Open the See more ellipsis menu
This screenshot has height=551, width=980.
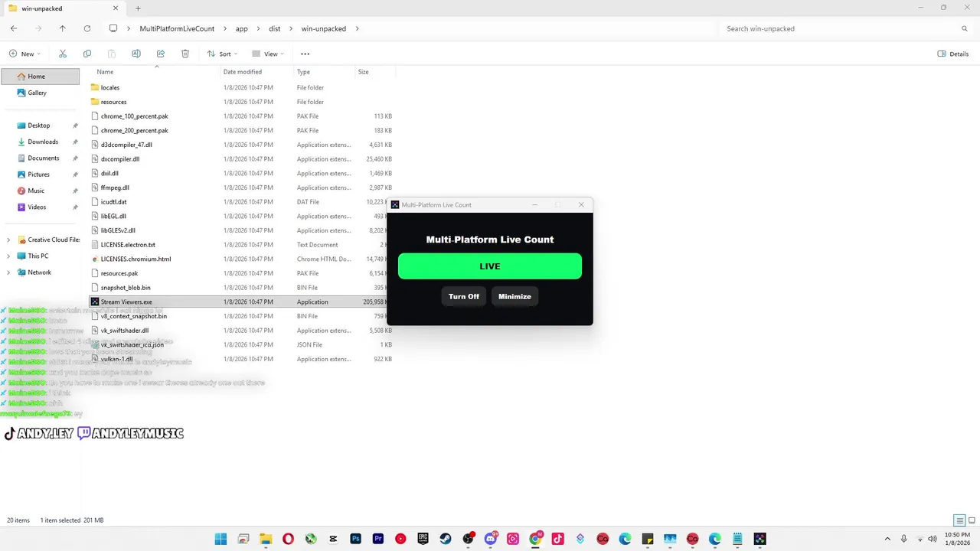[305, 54]
